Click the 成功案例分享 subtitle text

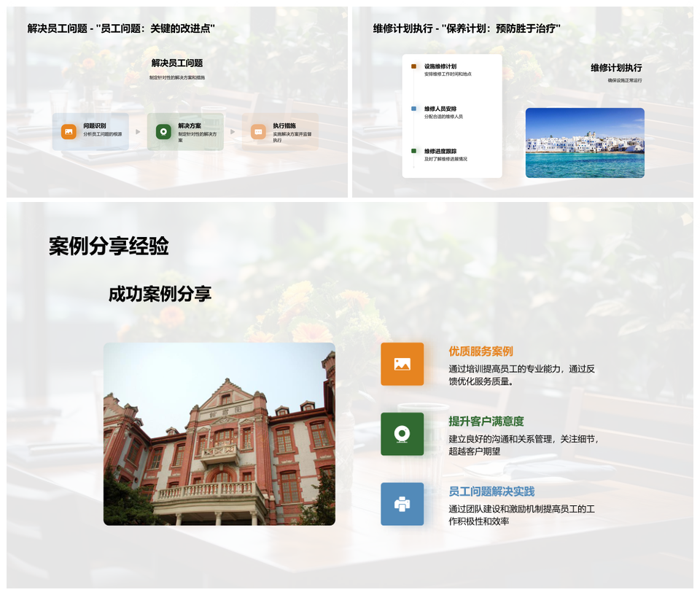(160, 294)
